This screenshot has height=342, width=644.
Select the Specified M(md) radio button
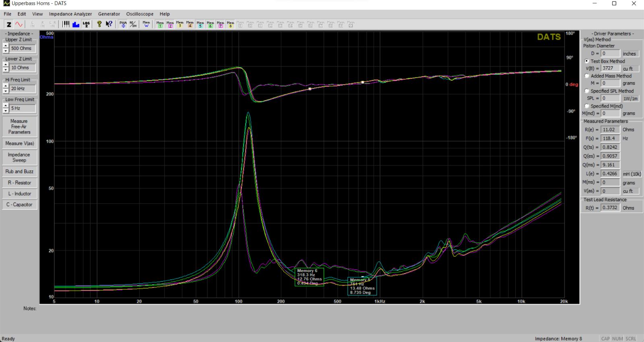point(587,106)
